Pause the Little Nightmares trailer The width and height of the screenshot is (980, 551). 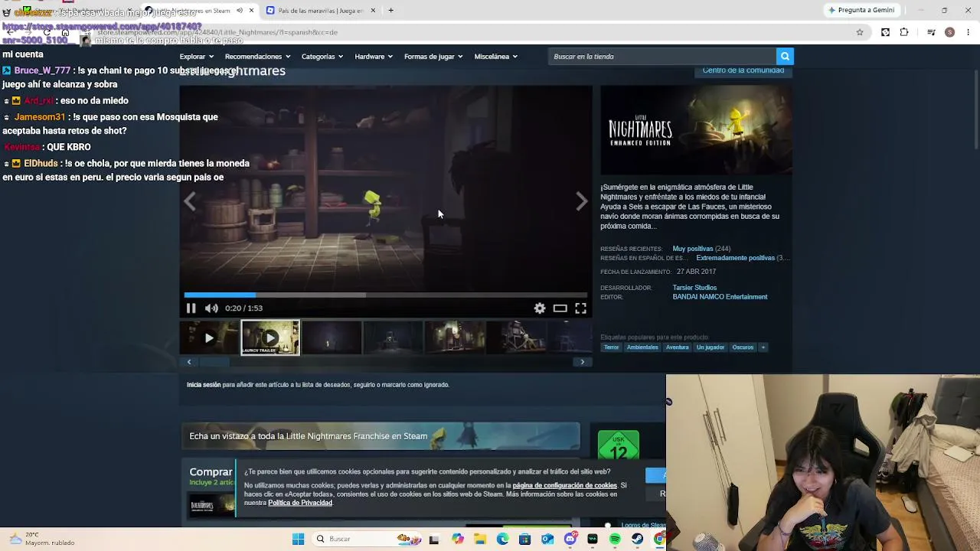(x=191, y=308)
